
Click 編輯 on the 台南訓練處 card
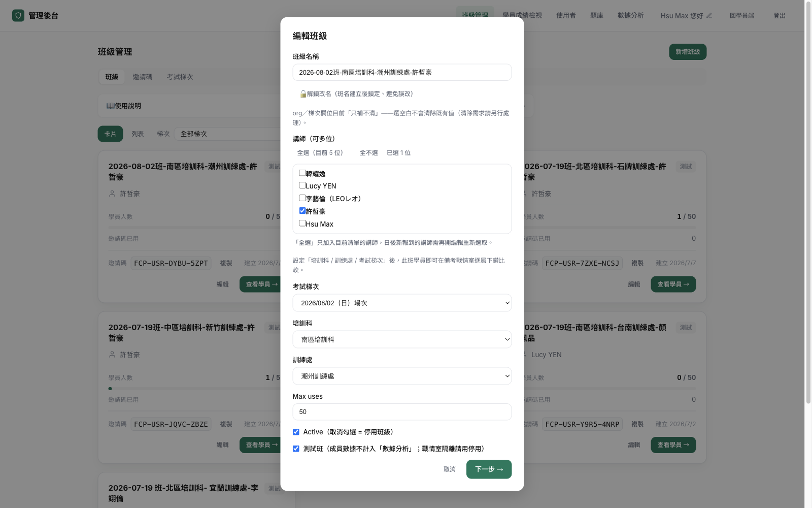[x=634, y=445]
